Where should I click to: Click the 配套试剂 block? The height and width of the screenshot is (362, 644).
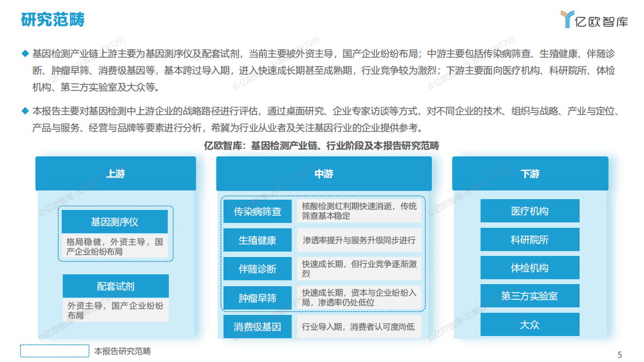[x=115, y=286]
